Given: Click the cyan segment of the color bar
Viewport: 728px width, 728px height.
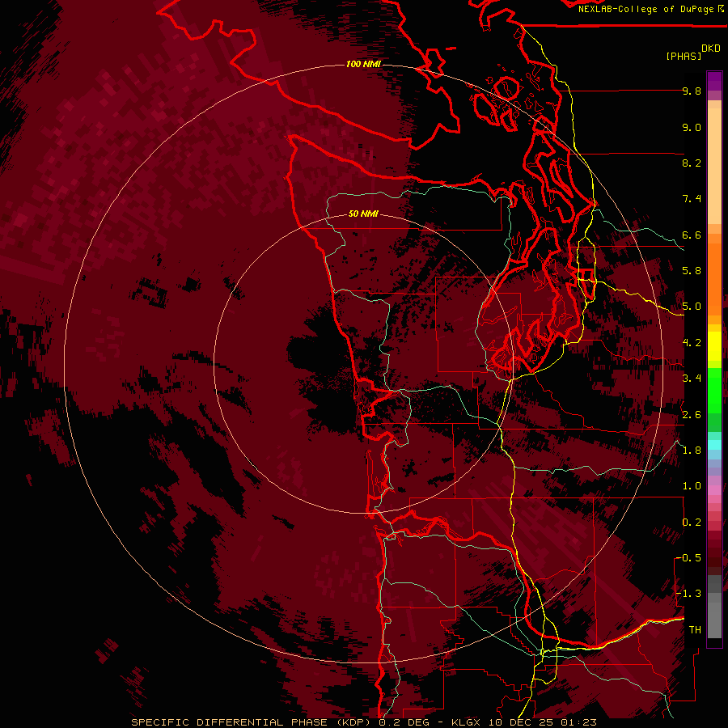Looking at the screenshot, I should click(x=714, y=445).
